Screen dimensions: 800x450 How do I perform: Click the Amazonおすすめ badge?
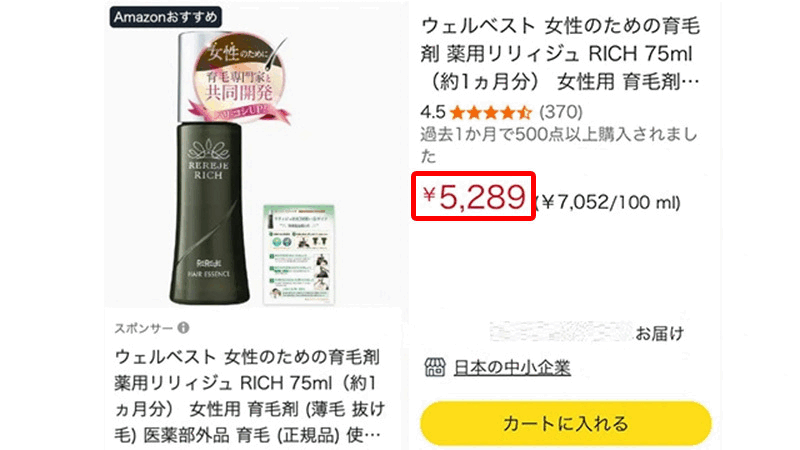point(165,17)
